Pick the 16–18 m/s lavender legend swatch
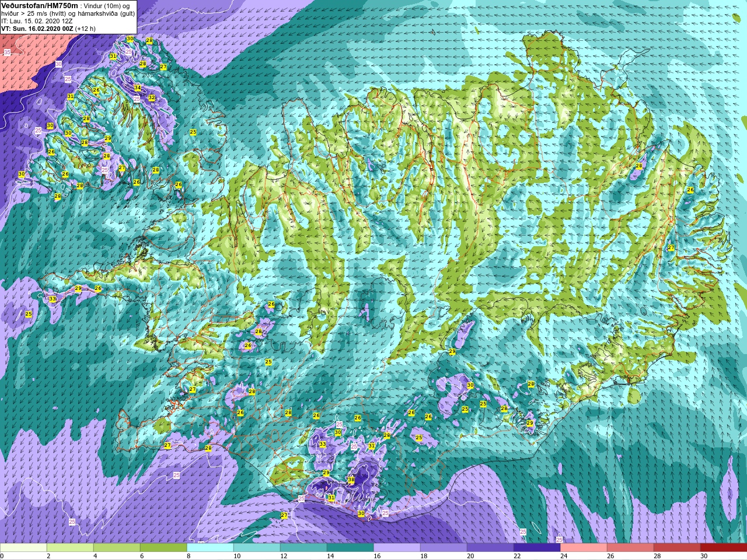 tap(397, 548)
